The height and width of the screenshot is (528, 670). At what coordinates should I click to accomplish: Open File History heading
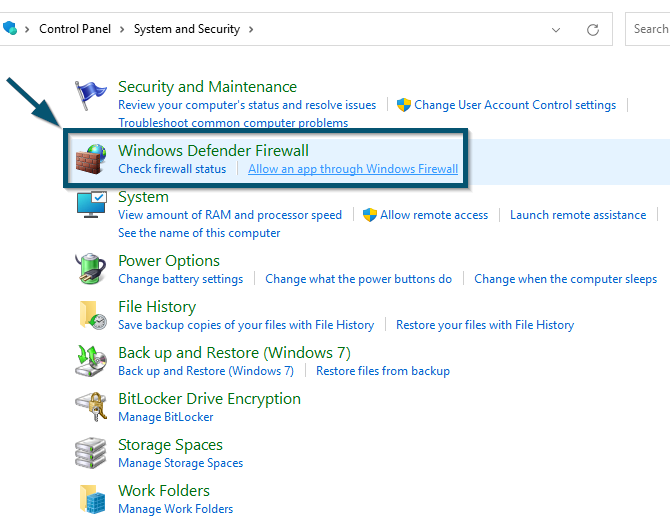pyautogui.click(x=157, y=307)
